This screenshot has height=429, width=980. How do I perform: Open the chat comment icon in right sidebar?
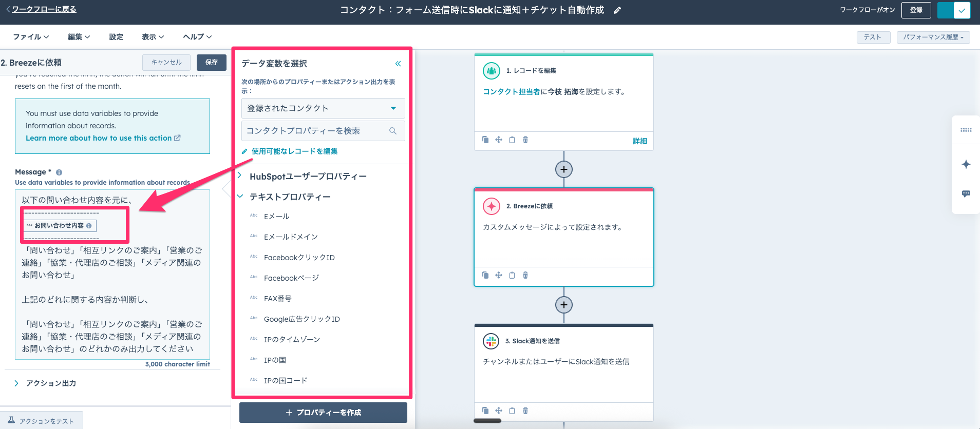(966, 193)
